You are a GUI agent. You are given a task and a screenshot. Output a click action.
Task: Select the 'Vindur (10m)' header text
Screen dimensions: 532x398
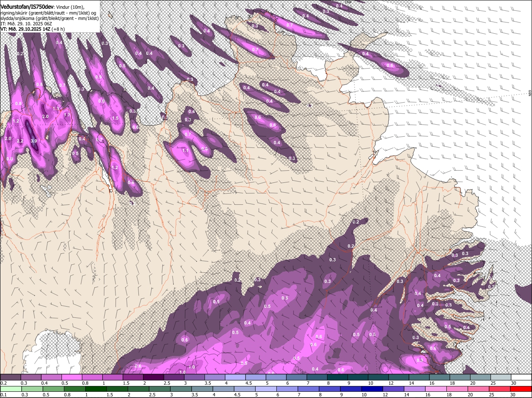(x=70, y=7)
